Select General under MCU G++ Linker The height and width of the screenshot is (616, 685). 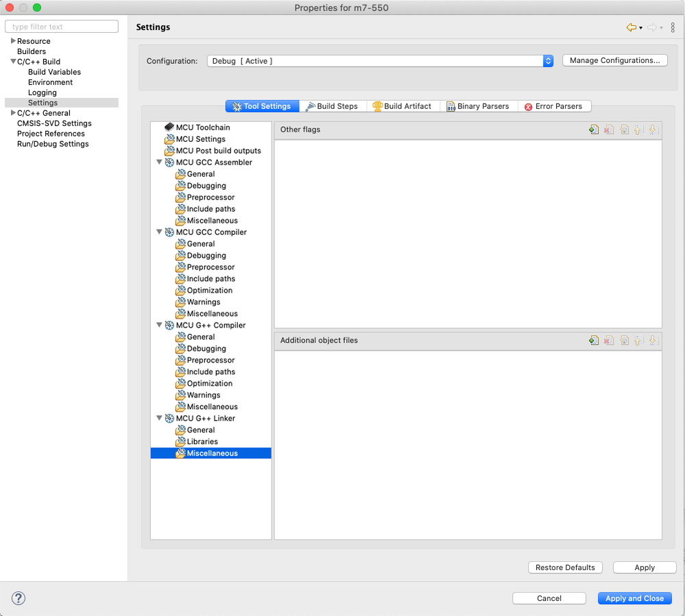pyautogui.click(x=200, y=430)
